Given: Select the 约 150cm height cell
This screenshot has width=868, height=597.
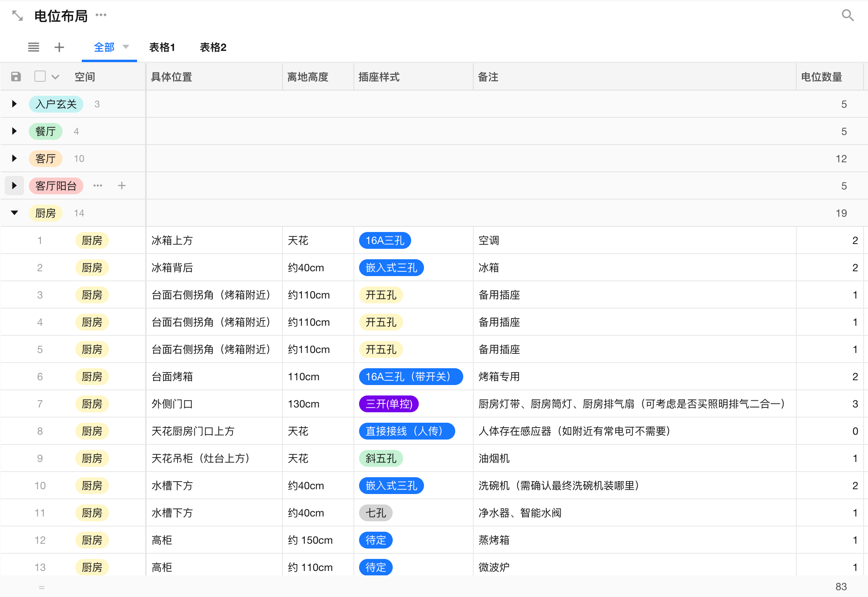Looking at the screenshot, I should (318, 540).
